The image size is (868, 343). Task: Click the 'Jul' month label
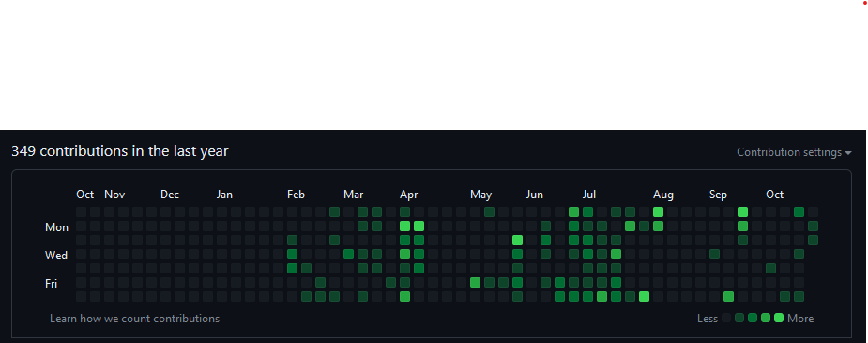click(x=589, y=195)
